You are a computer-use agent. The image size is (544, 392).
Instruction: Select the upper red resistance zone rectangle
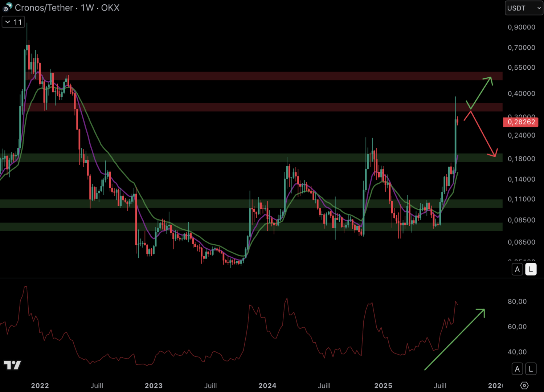(x=276, y=76)
